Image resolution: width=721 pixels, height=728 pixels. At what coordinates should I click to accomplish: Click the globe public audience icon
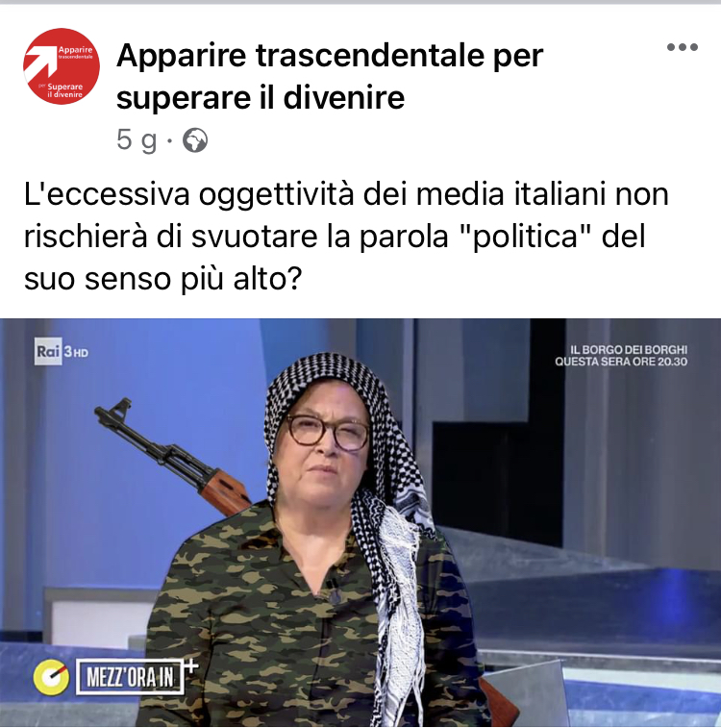195,140
